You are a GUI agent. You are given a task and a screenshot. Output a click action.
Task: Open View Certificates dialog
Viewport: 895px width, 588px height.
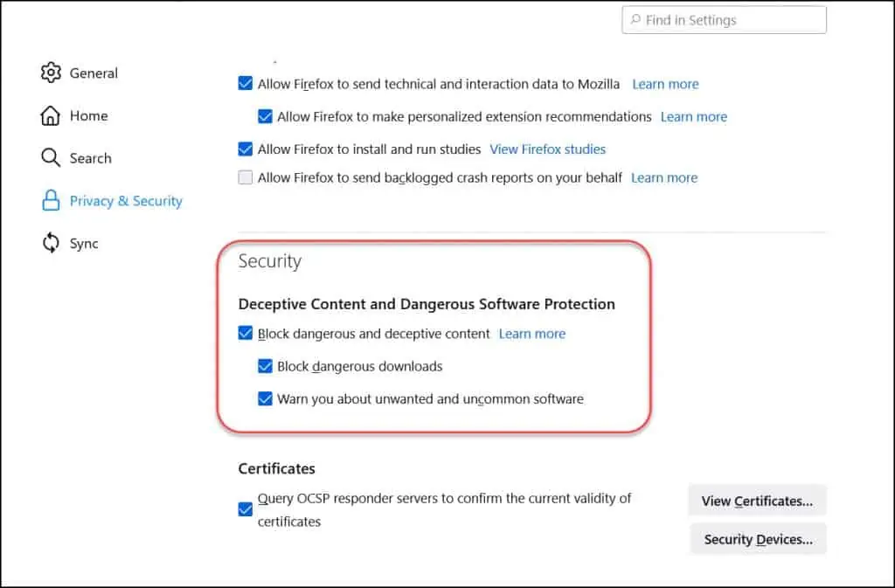pos(757,501)
